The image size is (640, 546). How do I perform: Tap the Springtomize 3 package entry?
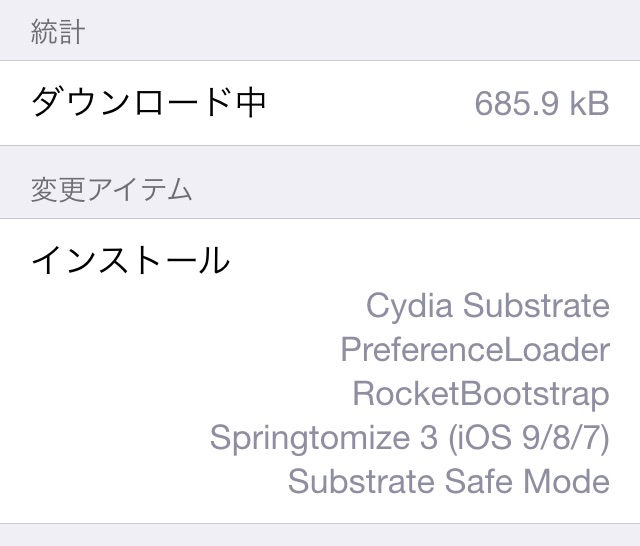[409, 438]
